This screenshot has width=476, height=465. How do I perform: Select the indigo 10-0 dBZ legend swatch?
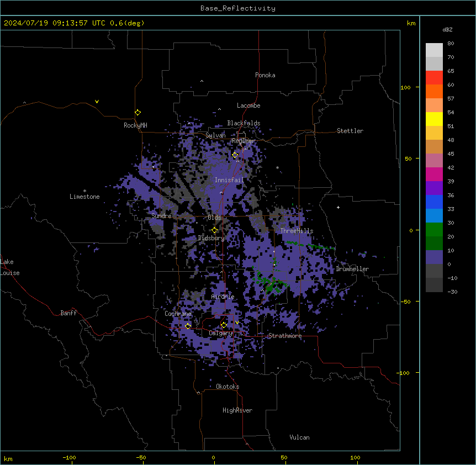(434, 257)
